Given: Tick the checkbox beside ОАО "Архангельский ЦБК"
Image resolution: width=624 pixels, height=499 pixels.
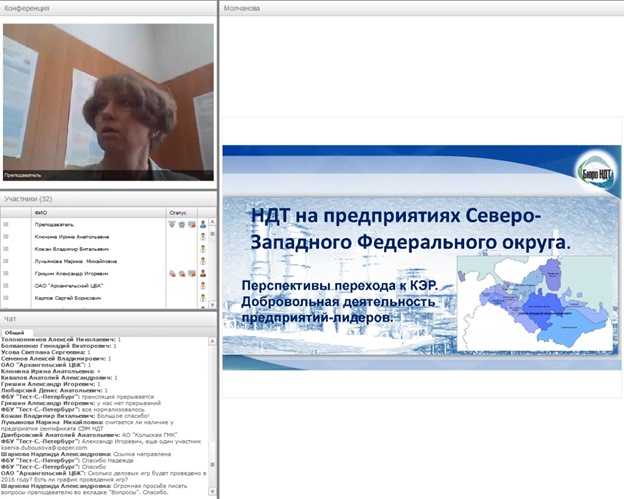Looking at the screenshot, I should tap(6, 286).
